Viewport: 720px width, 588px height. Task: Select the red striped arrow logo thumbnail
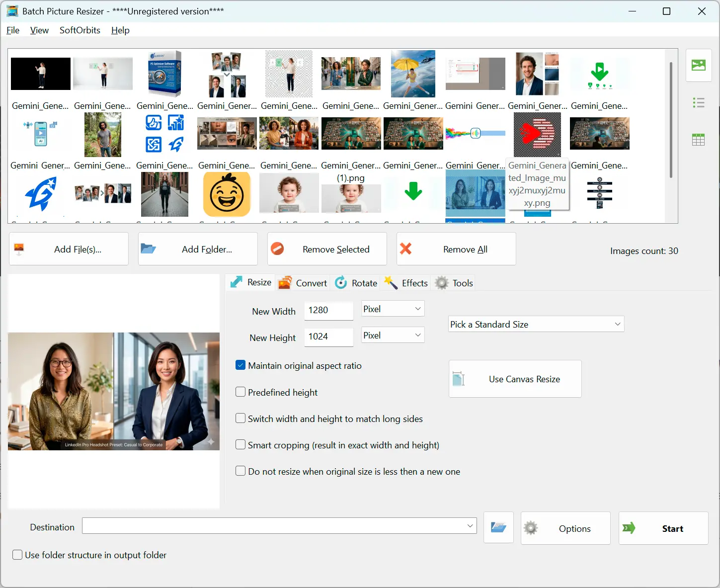(x=537, y=134)
